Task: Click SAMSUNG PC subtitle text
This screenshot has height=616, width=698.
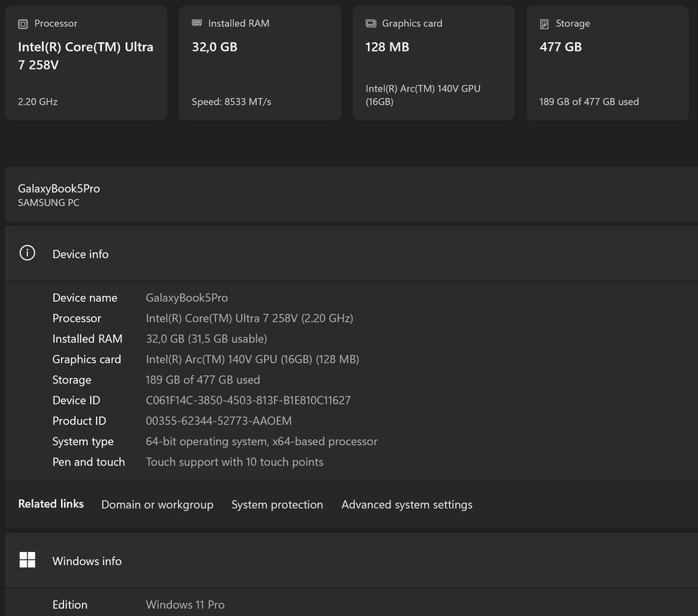Action: point(49,203)
